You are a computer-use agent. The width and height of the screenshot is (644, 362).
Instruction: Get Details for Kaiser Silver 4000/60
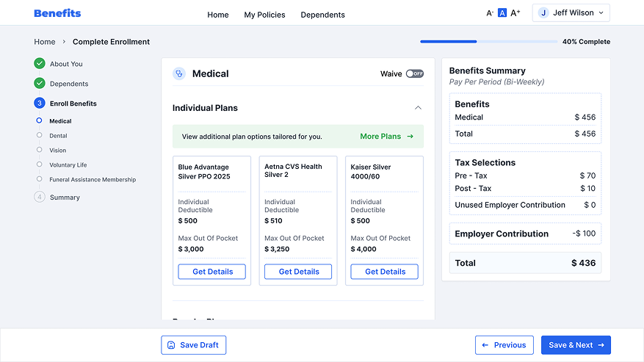pos(384,272)
